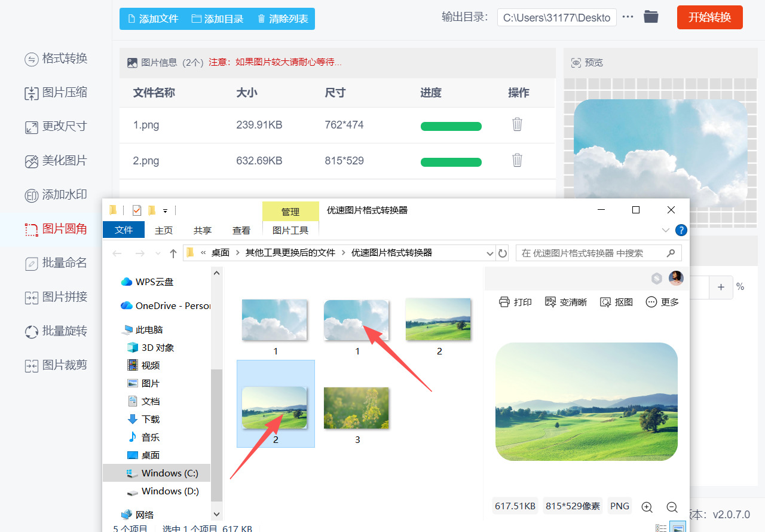Open the recent locations dropdown arrow

pyautogui.click(x=158, y=253)
